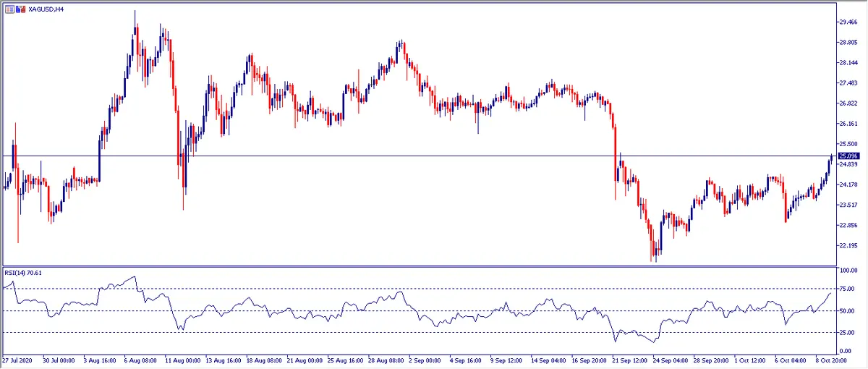Click the 25.00 RSI scale label
Image resolution: width=868 pixels, height=369 pixels.
(x=847, y=333)
